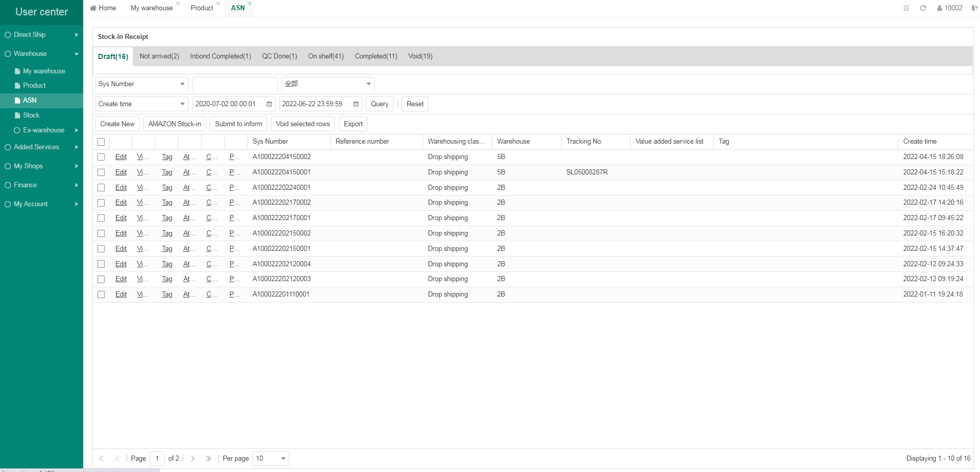The width and height of the screenshot is (980, 472).
Task: Check row A100022202170002
Action: pyautogui.click(x=101, y=203)
